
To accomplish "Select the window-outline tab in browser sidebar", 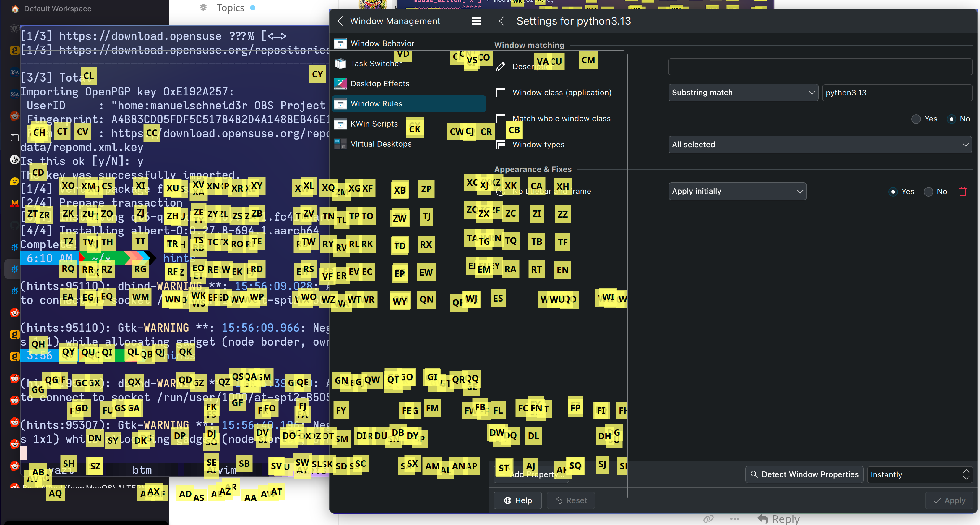I will pyautogui.click(x=14, y=138).
